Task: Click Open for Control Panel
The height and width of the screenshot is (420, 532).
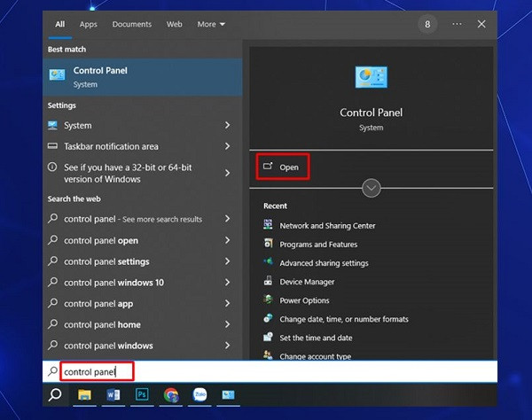Action: [x=282, y=167]
